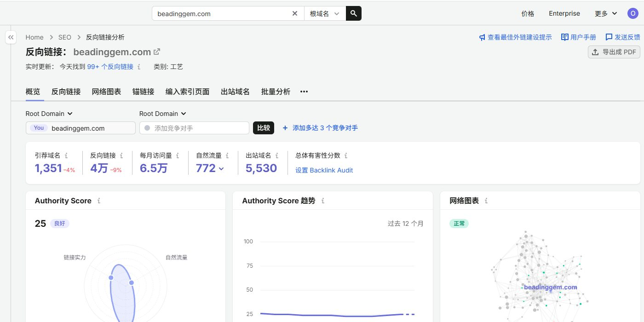Click 链接实力 radar axis label
The image size is (644, 322).
coord(75,258)
